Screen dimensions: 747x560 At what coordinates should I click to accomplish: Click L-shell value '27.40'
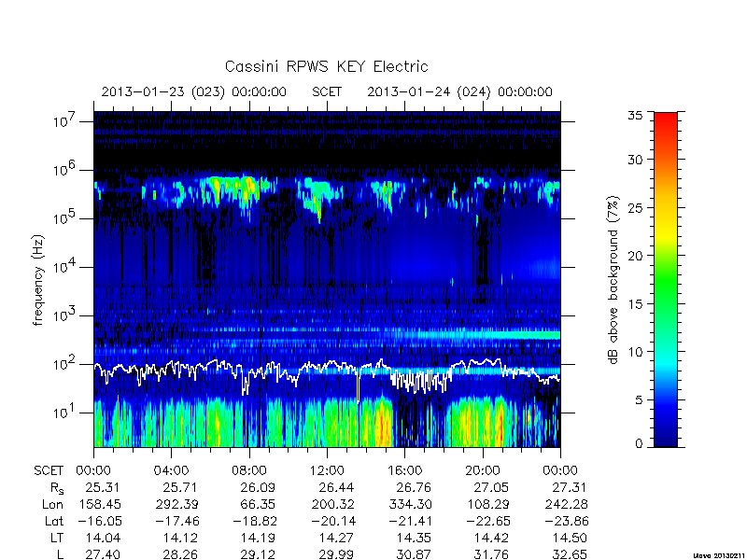(103, 554)
